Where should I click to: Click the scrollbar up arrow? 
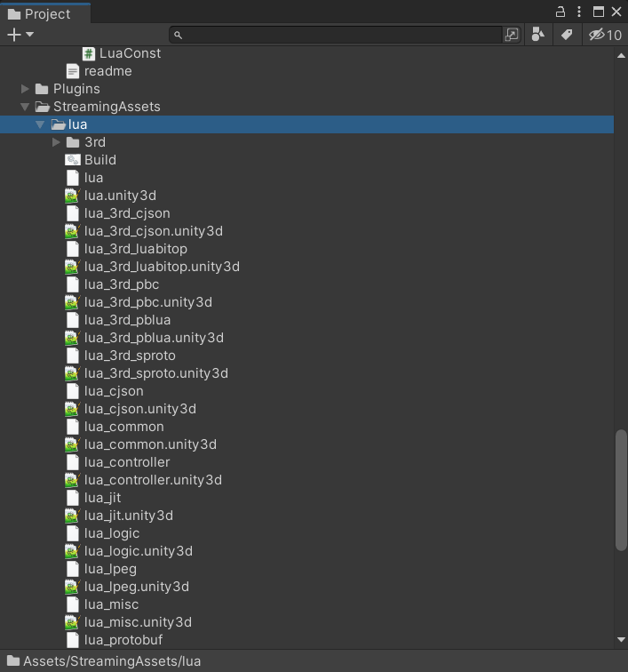[621, 56]
